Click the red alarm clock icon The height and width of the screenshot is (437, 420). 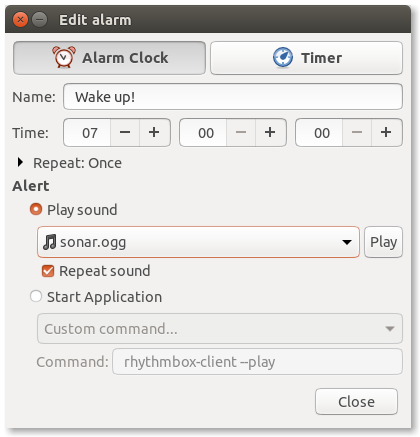(64, 57)
